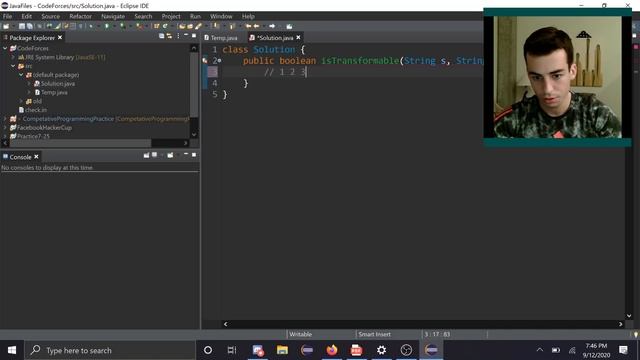This screenshot has height=360, width=640.
Task: Expand the CompetativeProgrammingPractice project
Action: pyautogui.click(x=5, y=119)
